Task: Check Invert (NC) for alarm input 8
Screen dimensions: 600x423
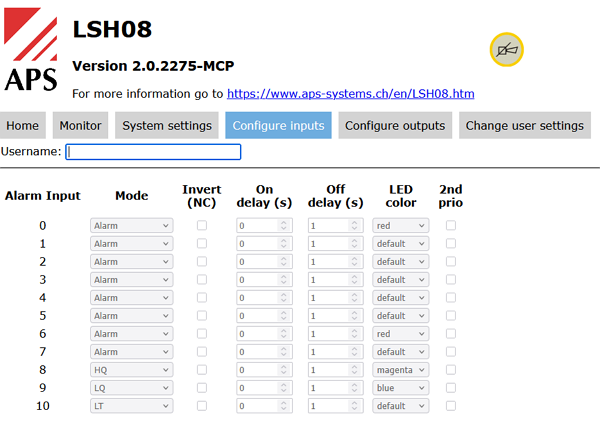Action: [202, 370]
